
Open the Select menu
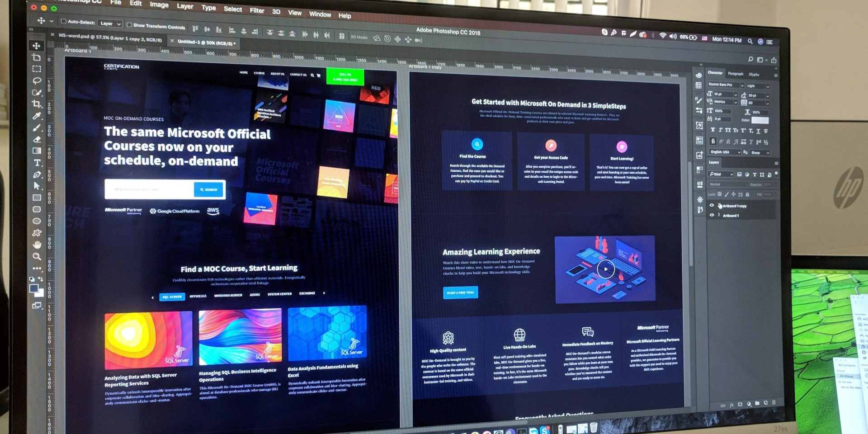pos(233,9)
